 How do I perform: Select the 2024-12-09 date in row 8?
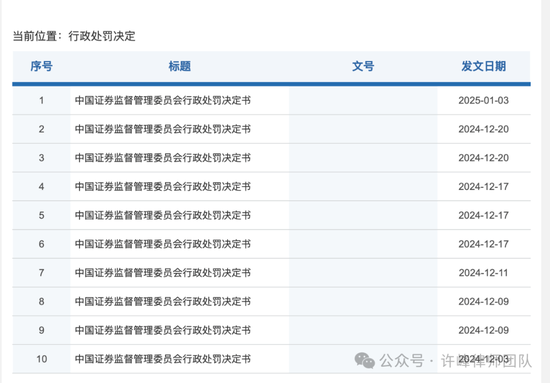(483, 302)
